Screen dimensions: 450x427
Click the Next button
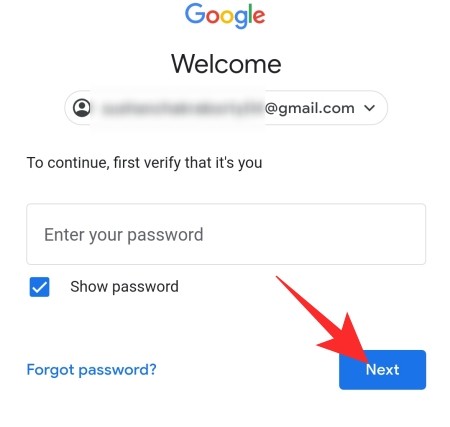pos(382,370)
